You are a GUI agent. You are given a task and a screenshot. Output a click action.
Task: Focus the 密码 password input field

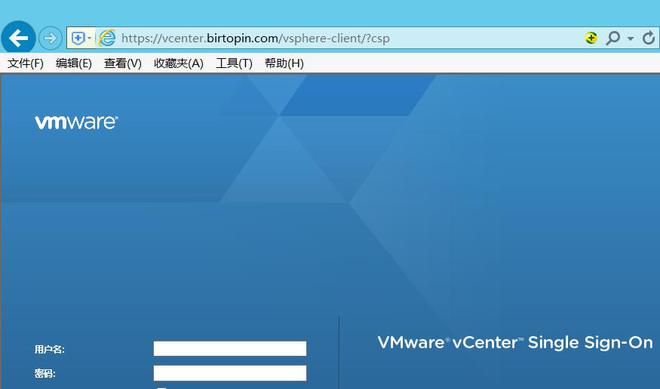[x=230, y=373]
